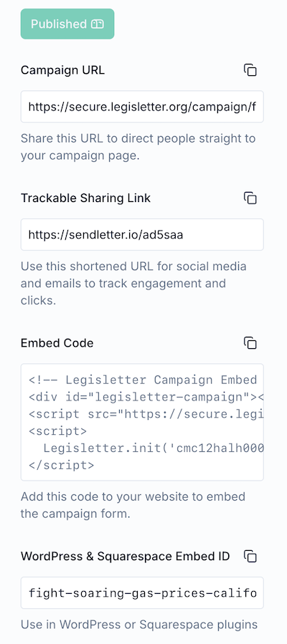Click the Trackable Sharing Link heading

(85, 198)
